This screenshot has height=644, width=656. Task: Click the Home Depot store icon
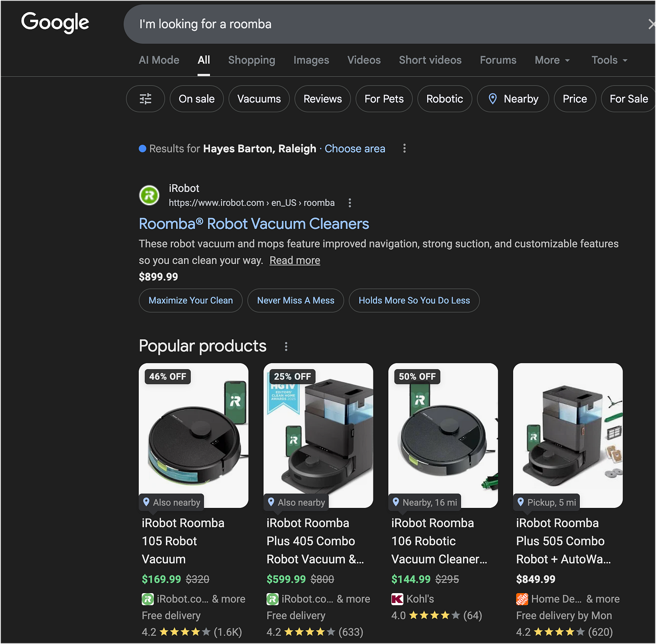pos(522,599)
